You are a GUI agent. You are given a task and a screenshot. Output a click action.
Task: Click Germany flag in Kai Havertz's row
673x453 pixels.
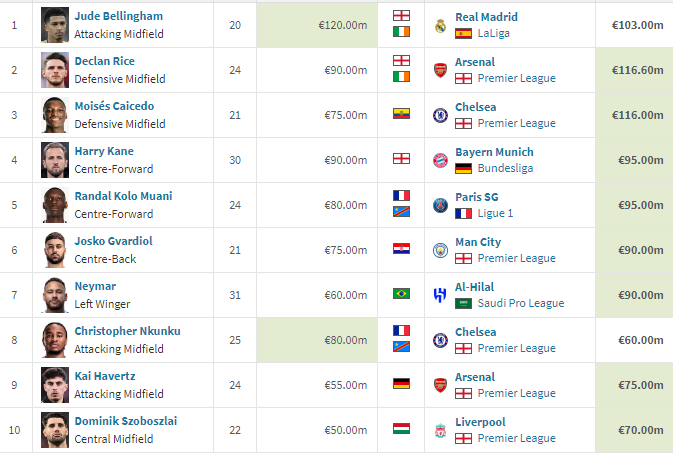(x=401, y=384)
